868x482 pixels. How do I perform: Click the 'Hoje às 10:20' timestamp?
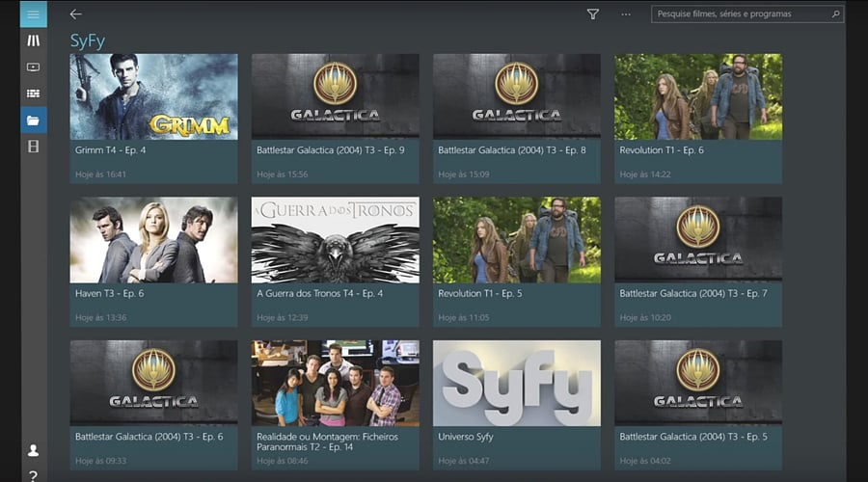pos(645,318)
